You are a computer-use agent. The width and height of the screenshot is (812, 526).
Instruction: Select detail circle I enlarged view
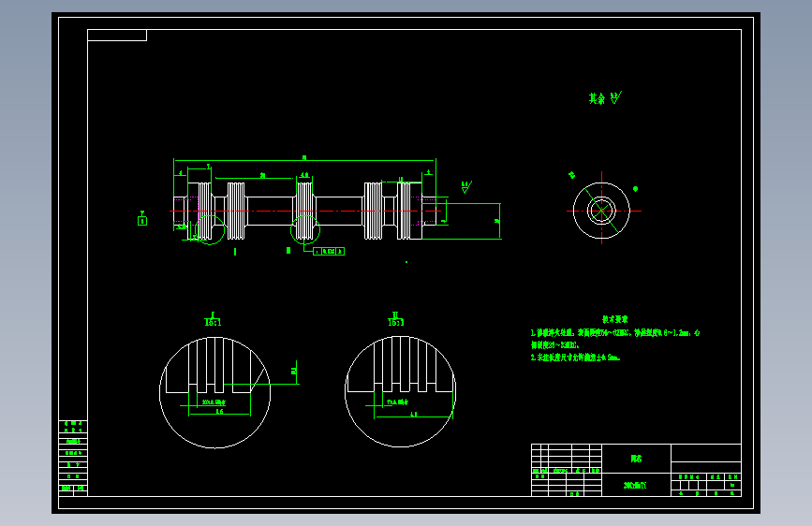(214, 392)
